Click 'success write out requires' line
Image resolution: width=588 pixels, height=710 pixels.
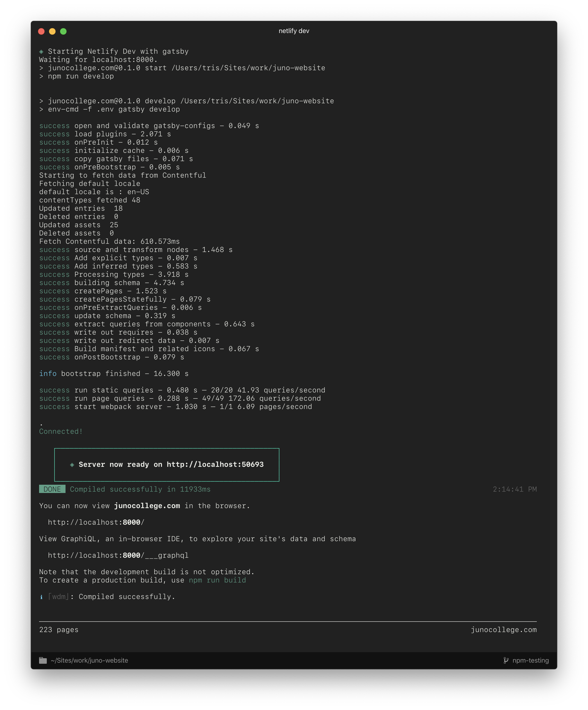point(118,332)
